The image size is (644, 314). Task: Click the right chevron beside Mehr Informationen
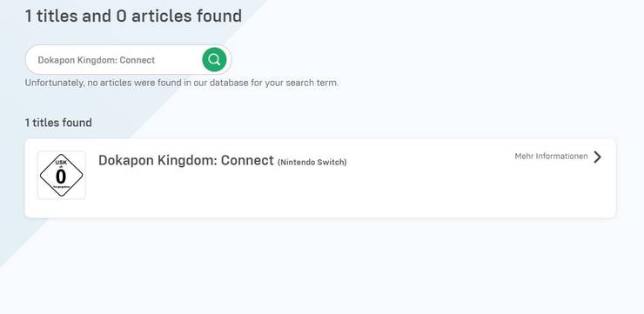[598, 157]
